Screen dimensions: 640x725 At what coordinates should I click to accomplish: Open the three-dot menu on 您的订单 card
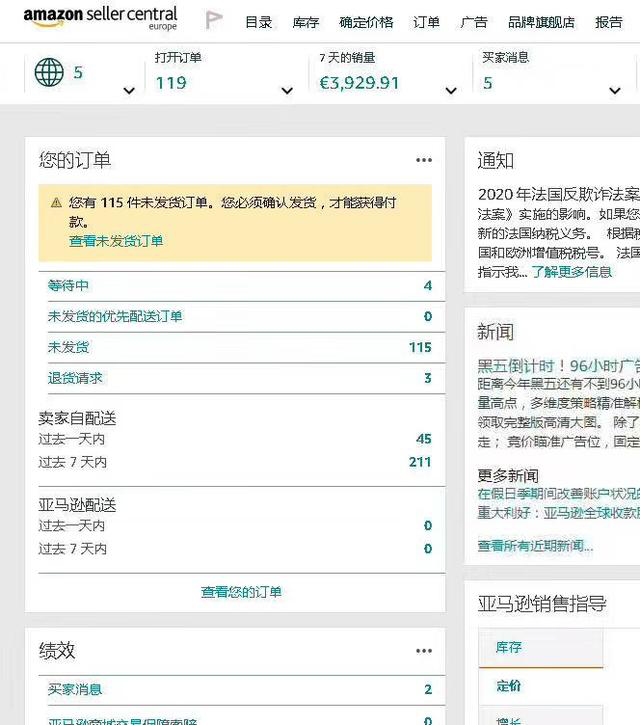424,160
